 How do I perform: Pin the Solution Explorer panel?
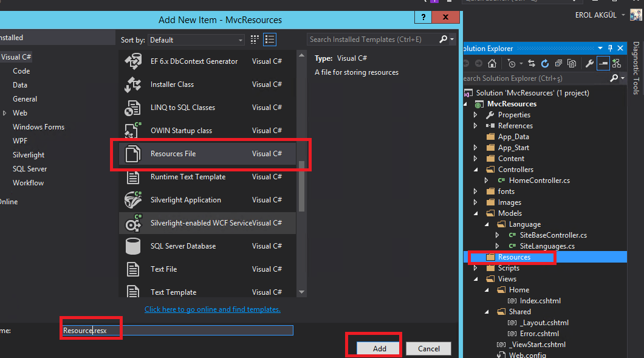click(x=610, y=48)
